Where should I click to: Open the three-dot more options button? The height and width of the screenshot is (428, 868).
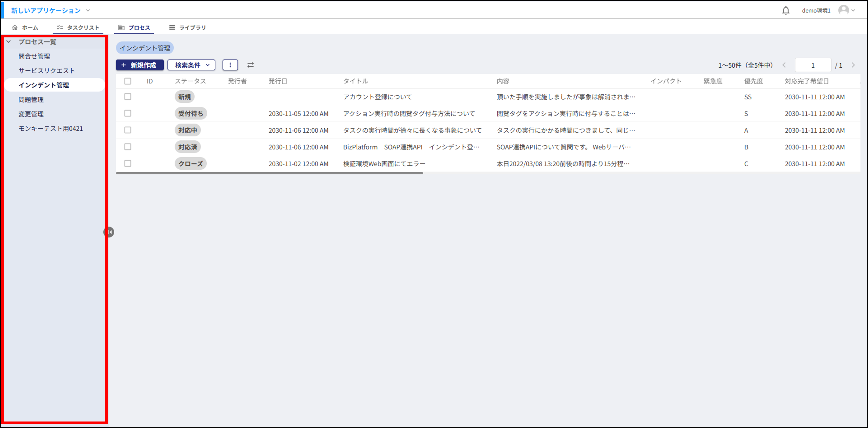[x=230, y=65]
